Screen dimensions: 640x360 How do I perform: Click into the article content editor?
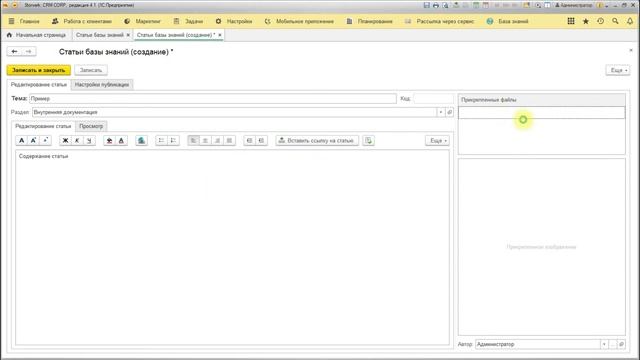pos(232,247)
